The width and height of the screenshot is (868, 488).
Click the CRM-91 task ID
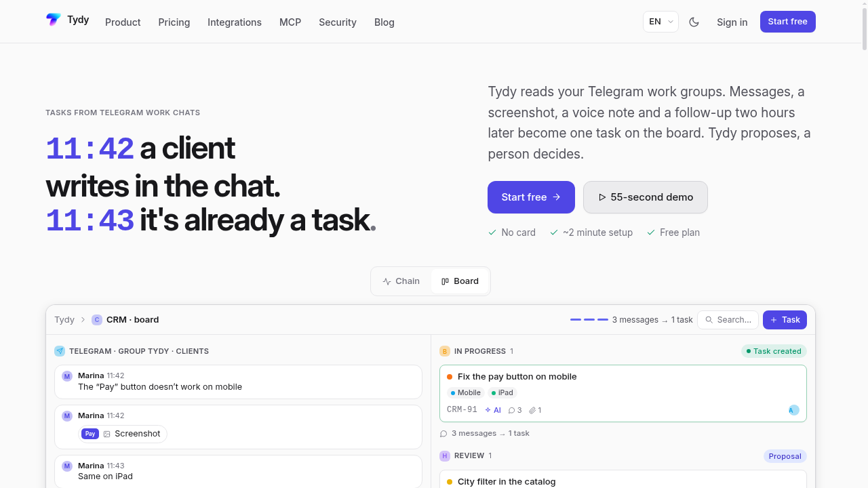[462, 410]
